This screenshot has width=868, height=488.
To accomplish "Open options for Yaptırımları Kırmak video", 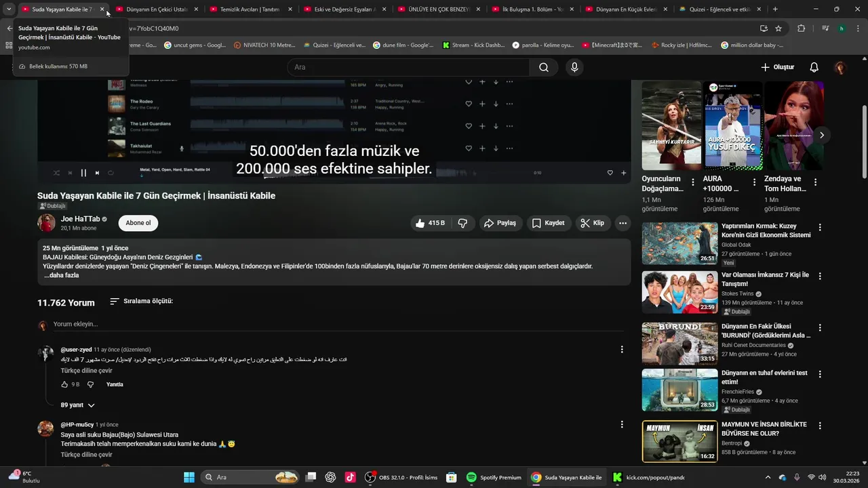I will pyautogui.click(x=820, y=228).
